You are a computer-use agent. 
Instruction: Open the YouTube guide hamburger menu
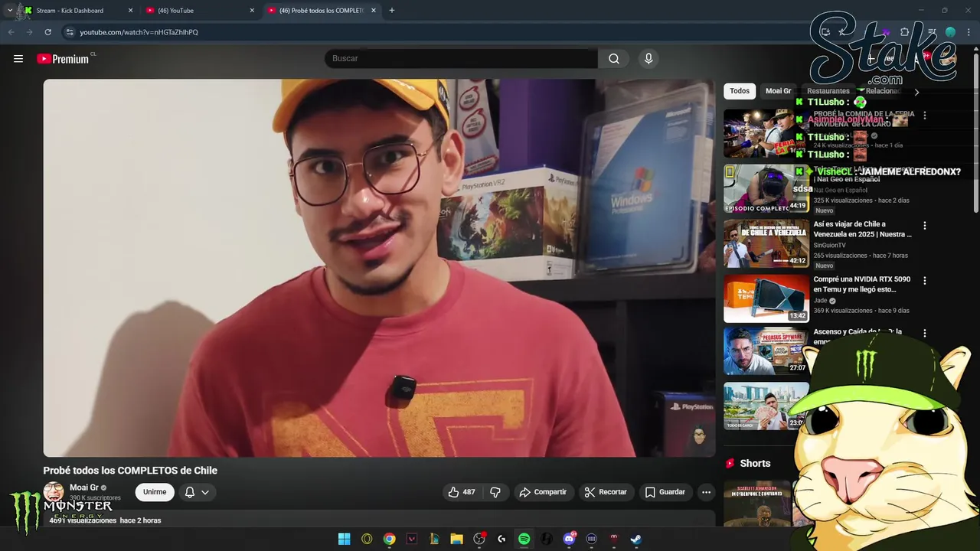pos(18,59)
